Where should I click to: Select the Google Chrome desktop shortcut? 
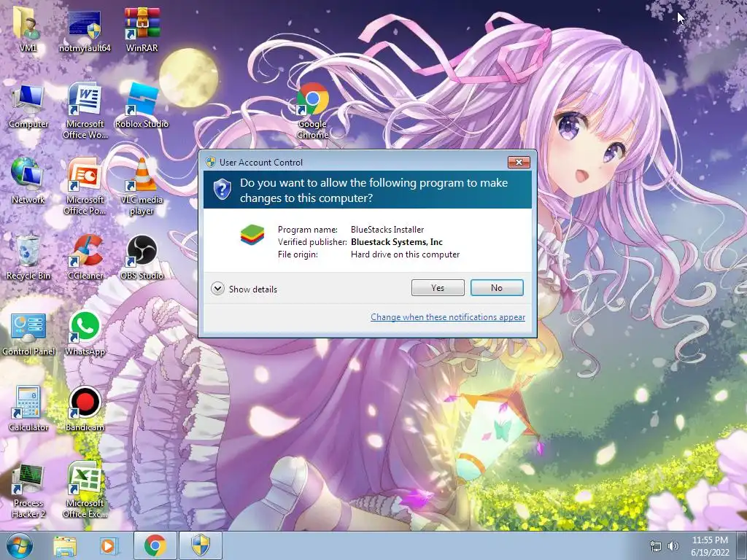[x=312, y=111]
